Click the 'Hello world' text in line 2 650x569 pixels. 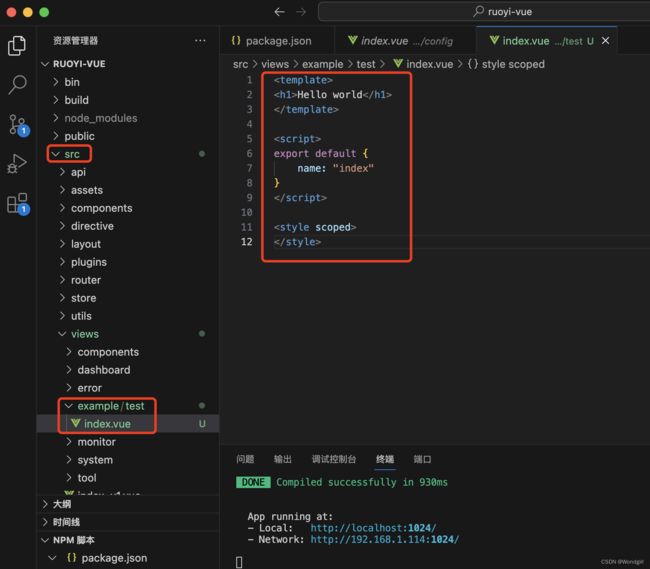330,94
